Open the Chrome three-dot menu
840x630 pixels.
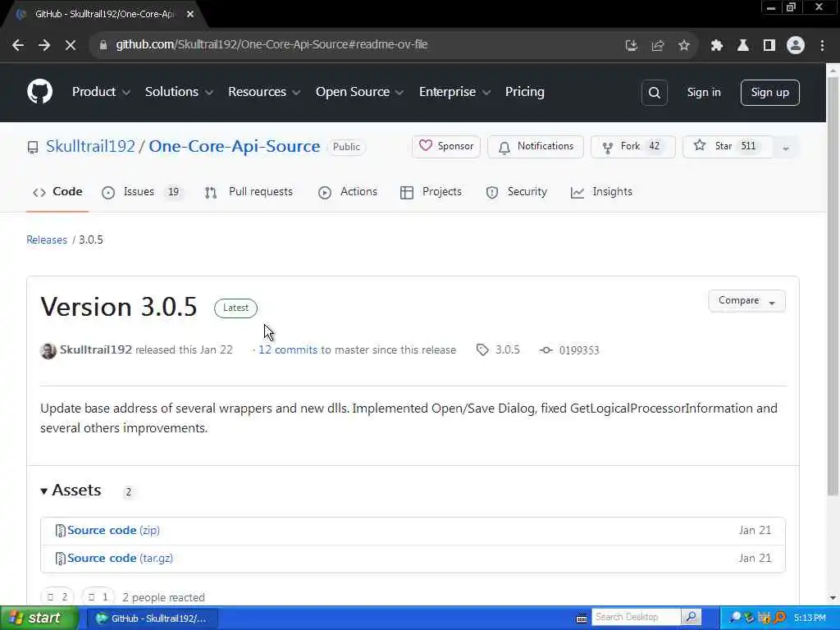pos(822,46)
